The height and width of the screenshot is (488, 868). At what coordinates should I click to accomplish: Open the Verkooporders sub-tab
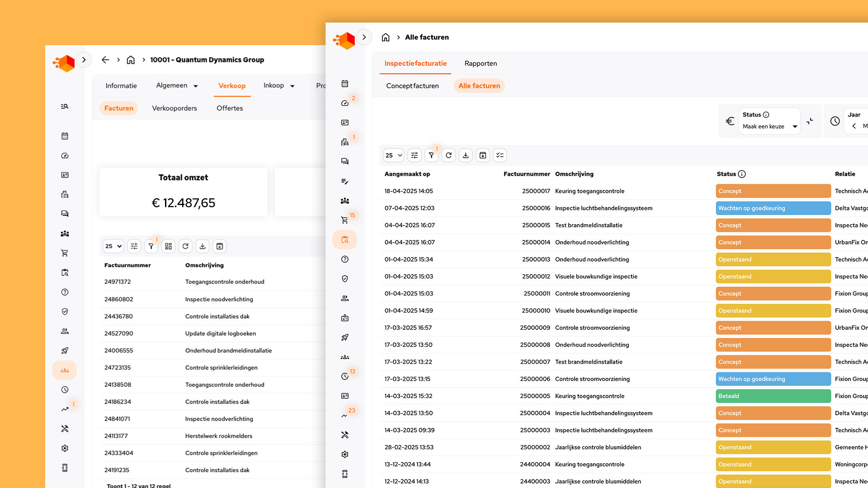[x=175, y=108]
